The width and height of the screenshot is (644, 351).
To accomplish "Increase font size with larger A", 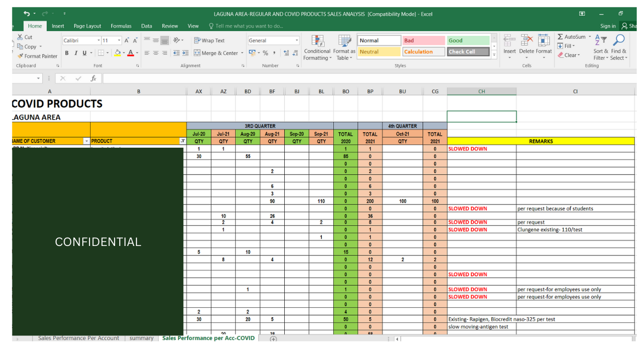I will coord(127,40).
